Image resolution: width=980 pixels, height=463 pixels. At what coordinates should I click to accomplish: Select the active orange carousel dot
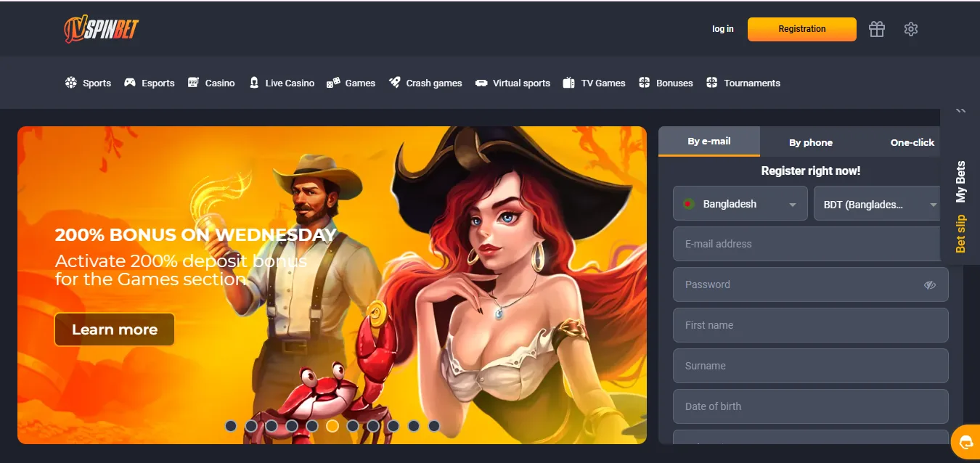(332, 426)
